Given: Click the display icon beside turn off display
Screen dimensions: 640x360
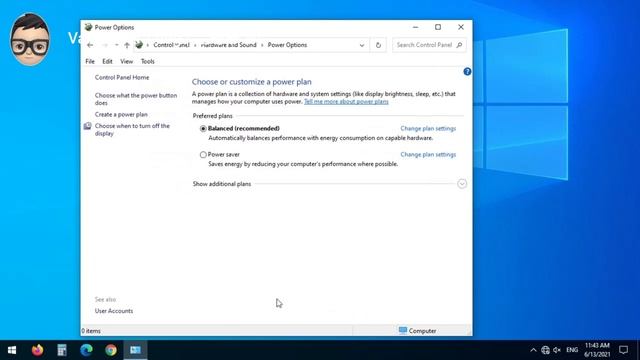Looking at the screenshot, I should 87,126.
